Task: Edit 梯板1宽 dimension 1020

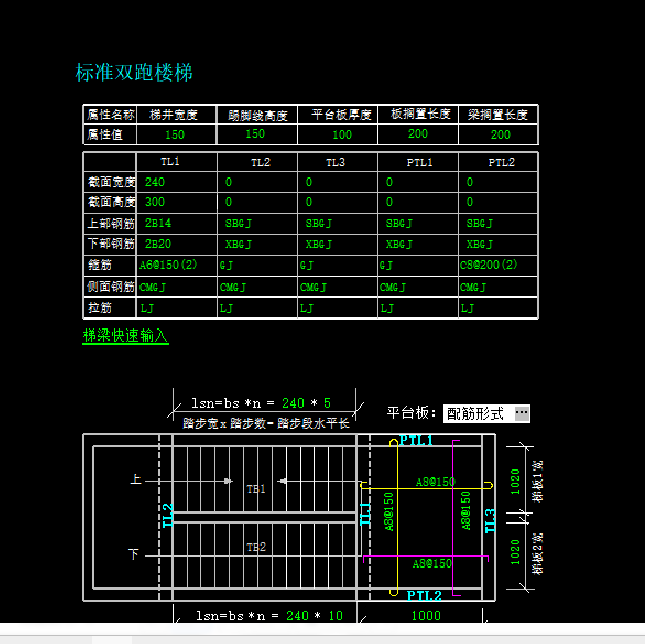Action: click(x=515, y=481)
